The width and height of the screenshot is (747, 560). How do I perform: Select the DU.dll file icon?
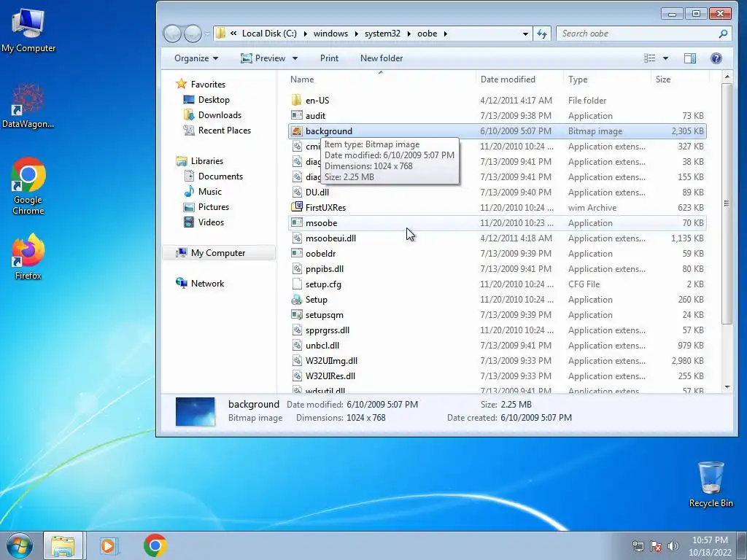coord(296,192)
